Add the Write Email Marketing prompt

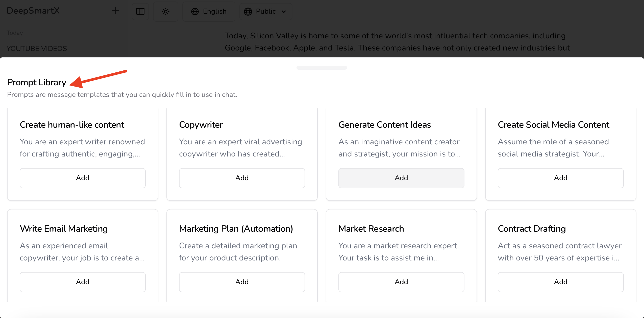(x=83, y=282)
